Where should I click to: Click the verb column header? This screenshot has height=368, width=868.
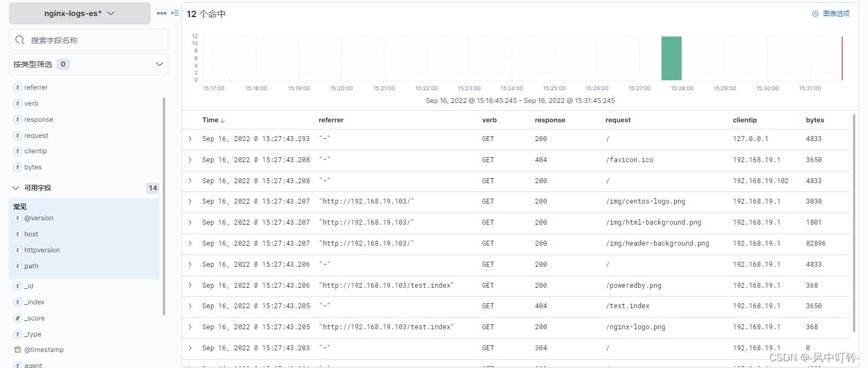[x=489, y=120]
